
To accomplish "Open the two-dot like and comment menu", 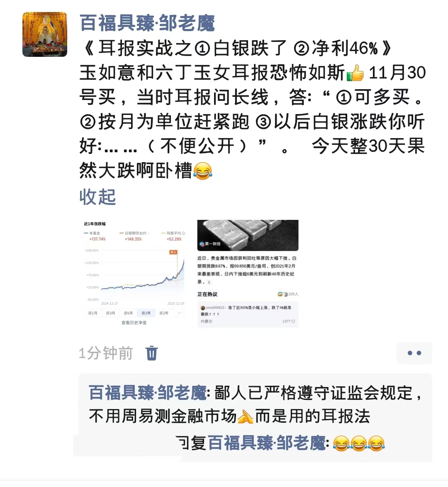I will [414, 353].
